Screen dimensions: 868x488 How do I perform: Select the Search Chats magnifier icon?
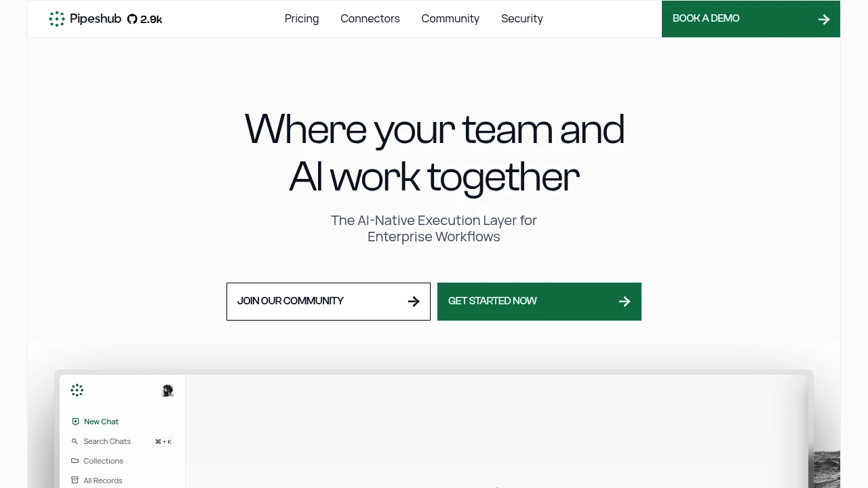pyautogui.click(x=75, y=441)
